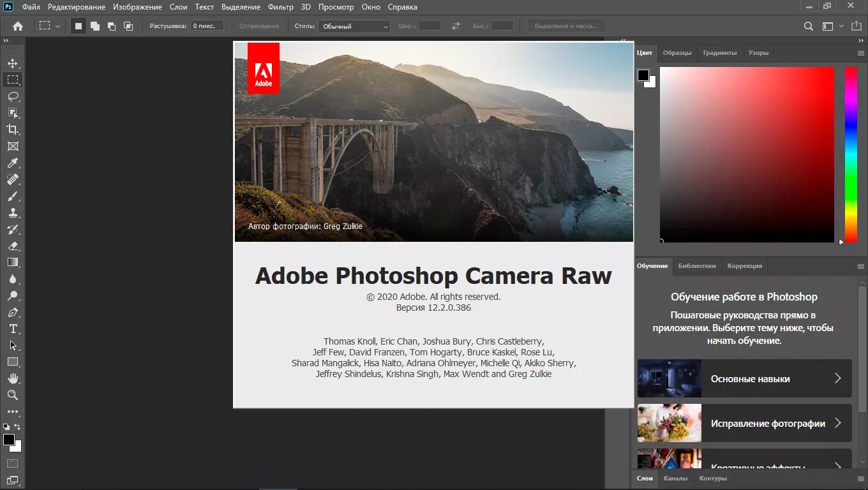Screen dimensions: 868x490
Task: Select the Dodge tool
Action: coord(13,295)
